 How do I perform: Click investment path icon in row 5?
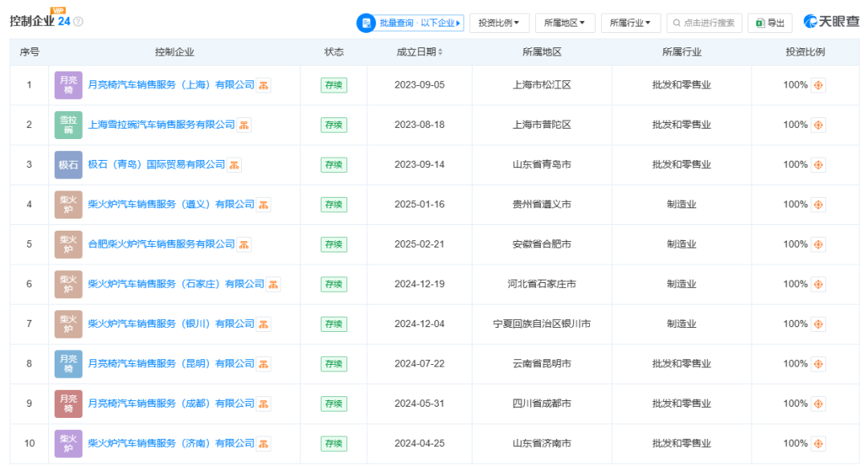[x=818, y=244]
